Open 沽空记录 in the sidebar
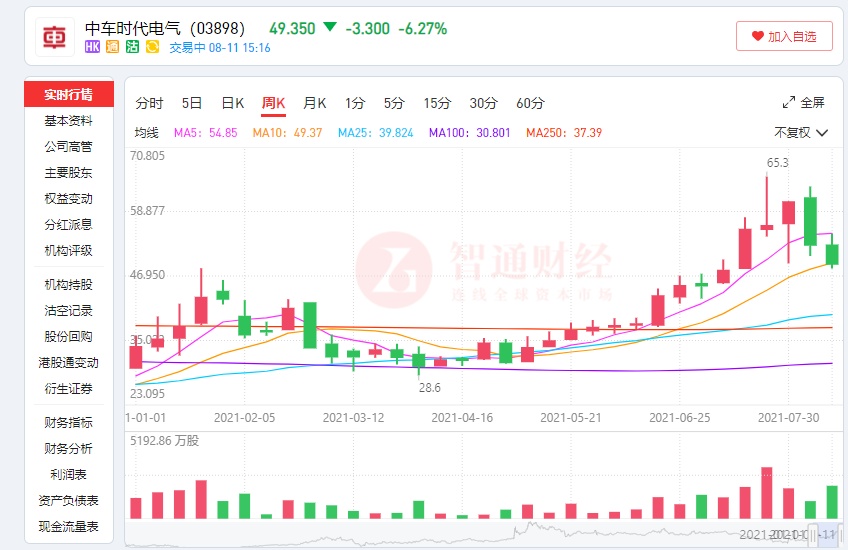848x550 pixels. click(69, 310)
